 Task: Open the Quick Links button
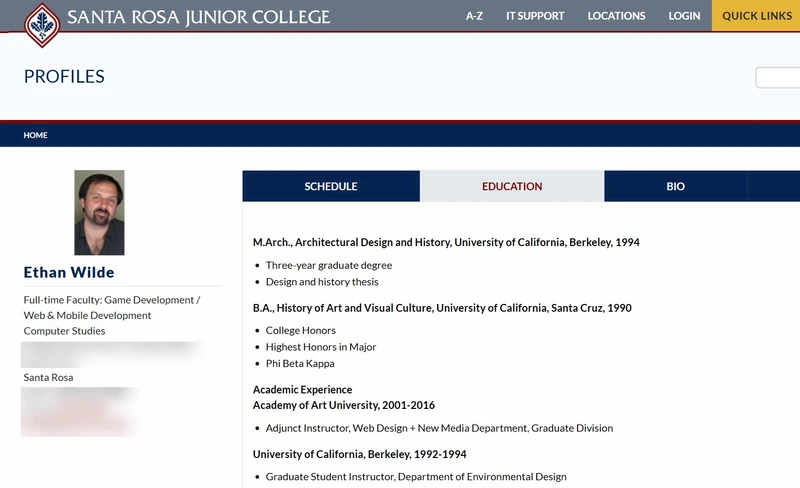point(756,16)
